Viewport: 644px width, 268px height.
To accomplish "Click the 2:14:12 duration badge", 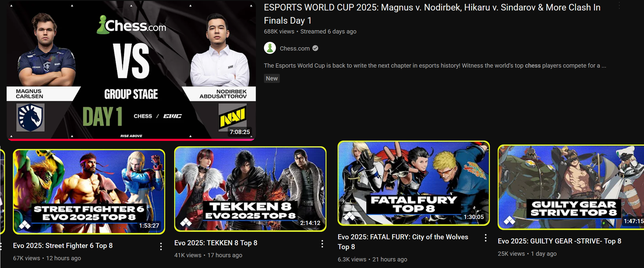I will (310, 223).
